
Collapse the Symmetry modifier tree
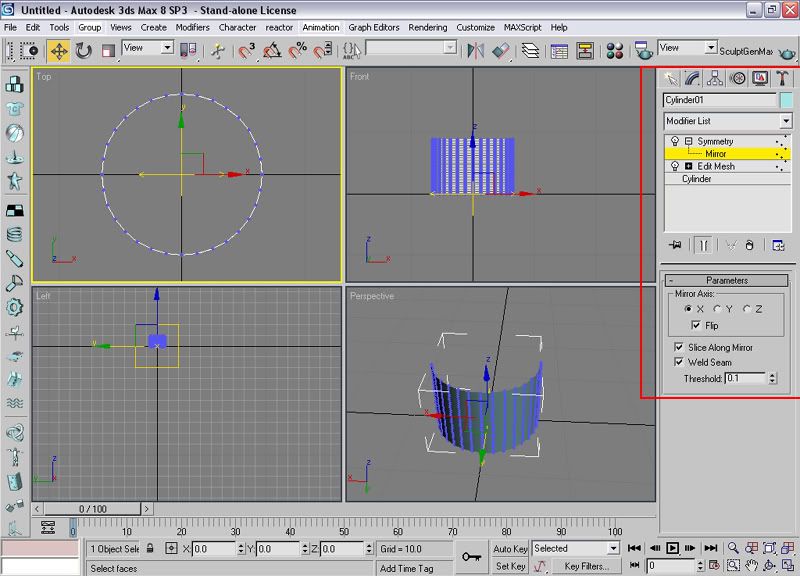coord(688,142)
